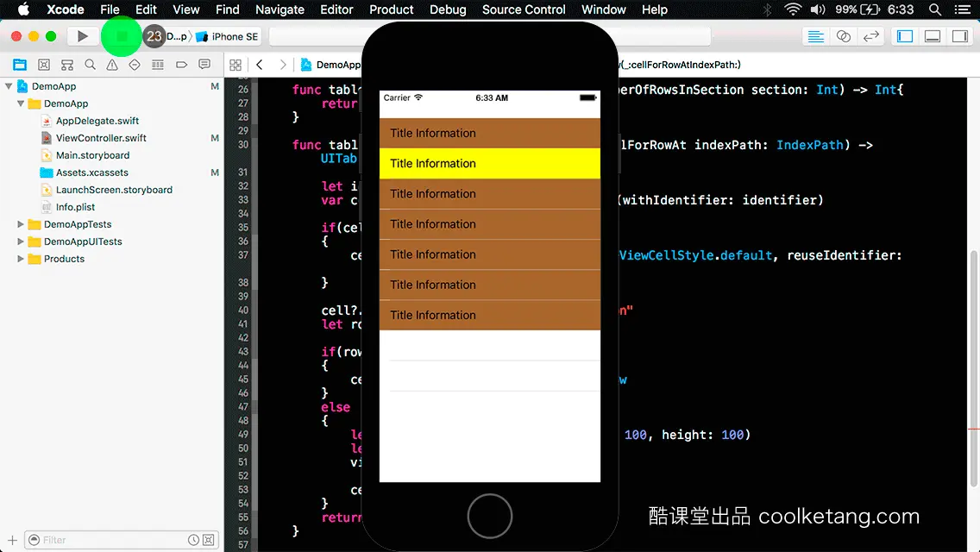
Task: Open Spotlight search icon
Action: pyautogui.click(x=935, y=9)
